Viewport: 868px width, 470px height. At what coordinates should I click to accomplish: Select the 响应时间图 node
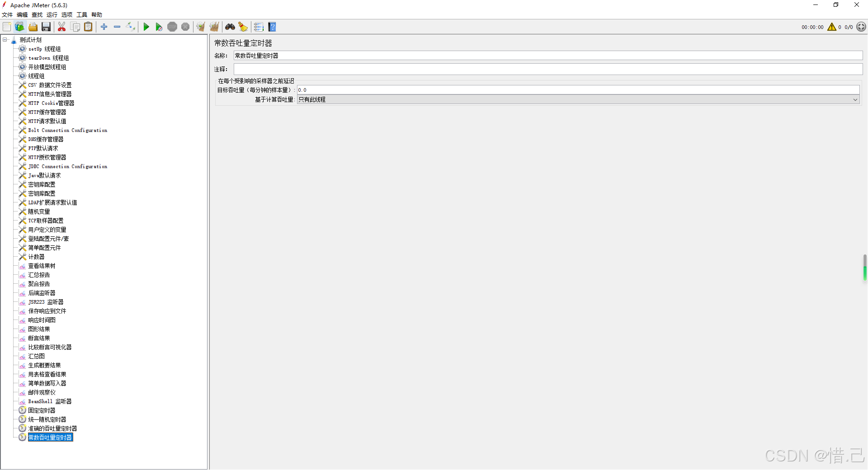click(x=42, y=320)
